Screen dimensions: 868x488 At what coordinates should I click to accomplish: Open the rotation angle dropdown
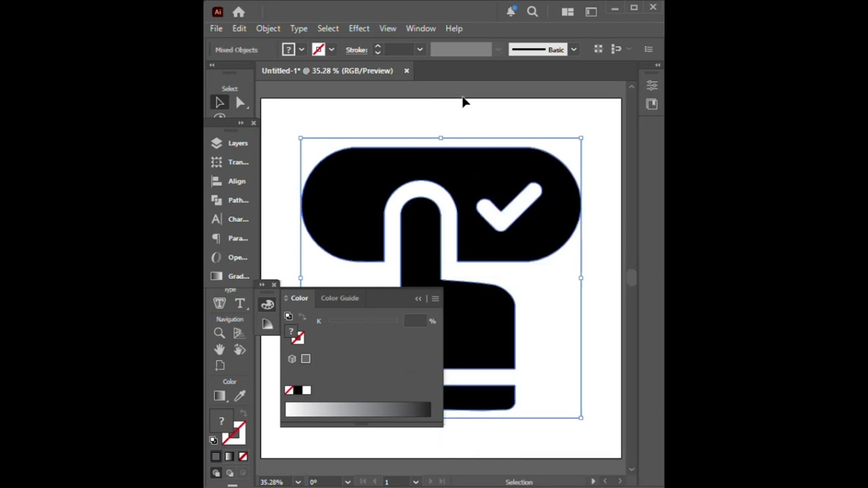coord(347,482)
